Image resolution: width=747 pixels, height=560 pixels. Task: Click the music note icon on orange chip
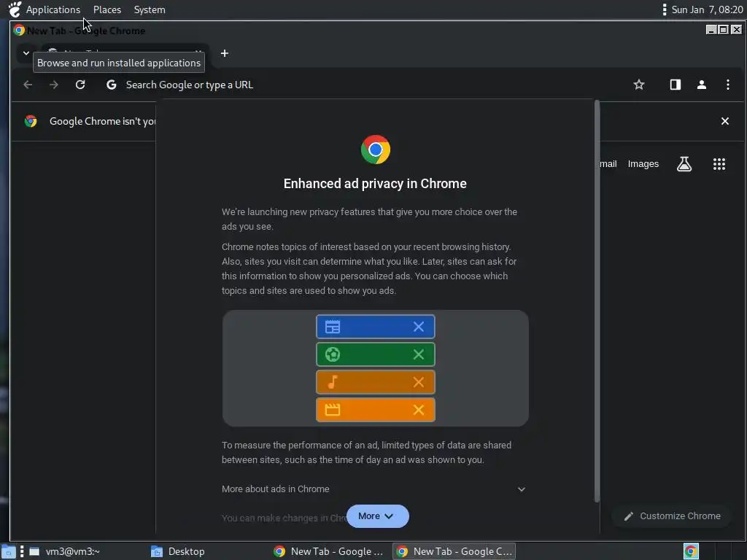(x=333, y=382)
